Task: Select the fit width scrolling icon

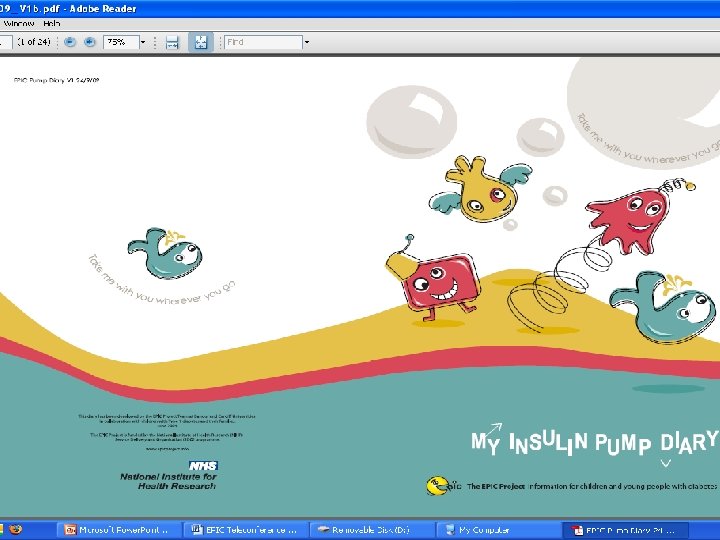Action: pos(172,43)
